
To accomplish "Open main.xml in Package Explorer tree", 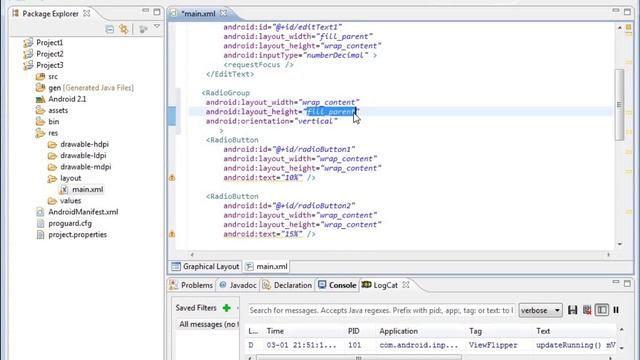I will (x=87, y=189).
